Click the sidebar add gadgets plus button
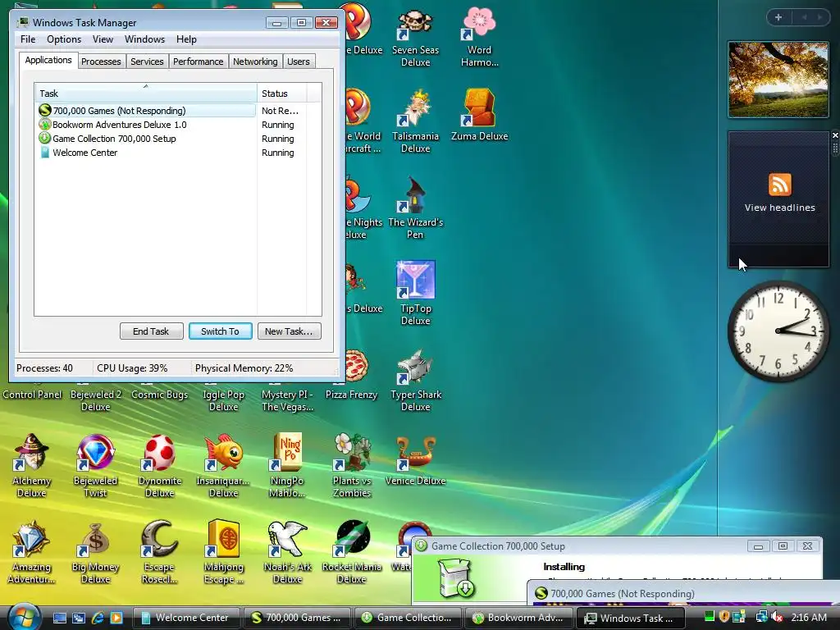Viewport: 840px width, 630px height. [x=778, y=17]
